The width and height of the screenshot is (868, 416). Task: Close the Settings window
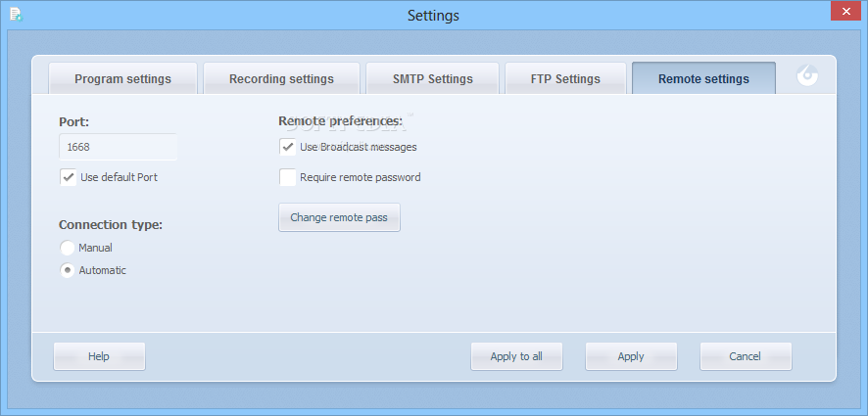click(x=845, y=11)
